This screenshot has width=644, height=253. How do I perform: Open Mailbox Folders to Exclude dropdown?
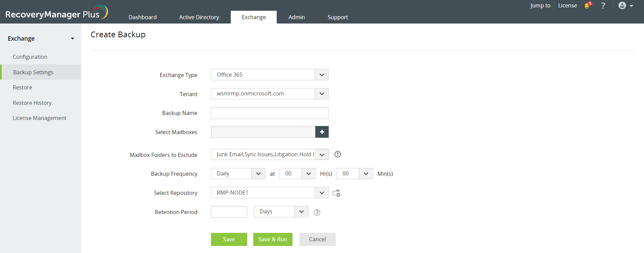pos(270,155)
